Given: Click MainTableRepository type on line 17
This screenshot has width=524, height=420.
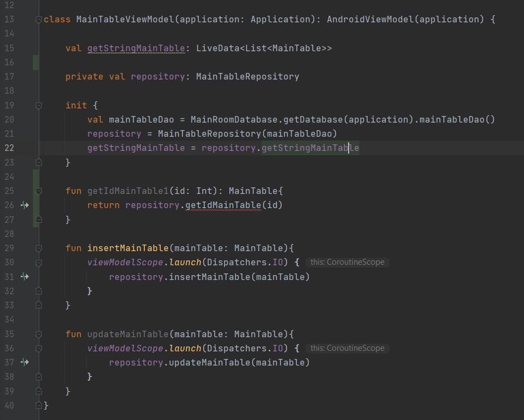Looking at the screenshot, I should click(x=248, y=76).
